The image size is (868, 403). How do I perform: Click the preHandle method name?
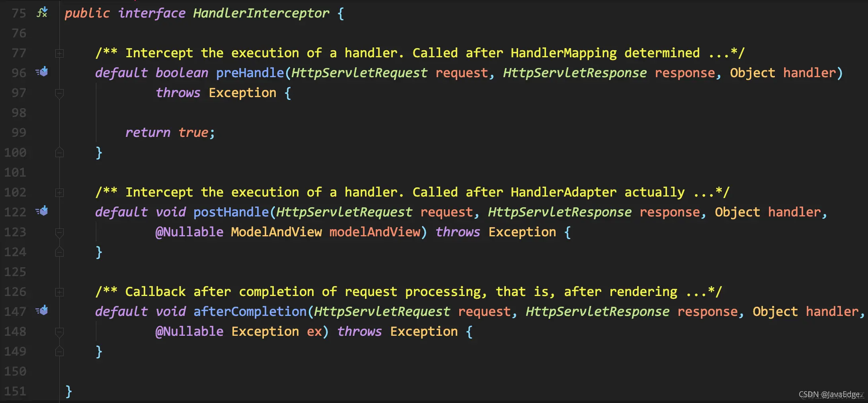click(x=250, y=73)
